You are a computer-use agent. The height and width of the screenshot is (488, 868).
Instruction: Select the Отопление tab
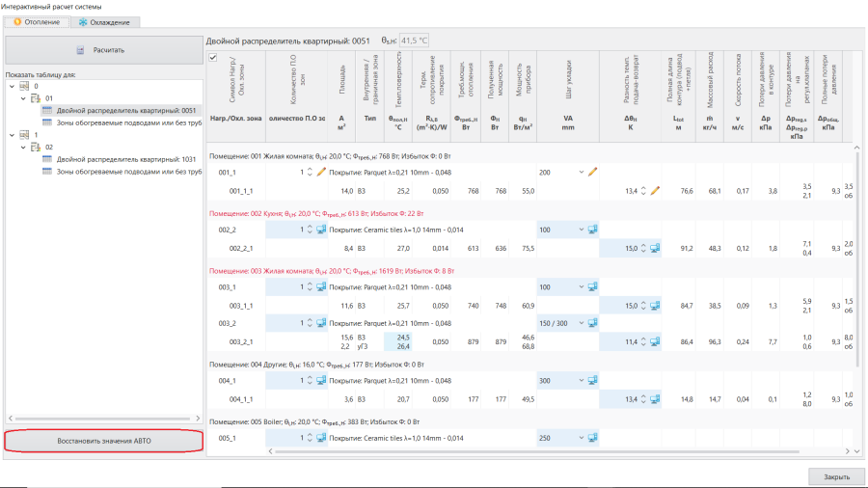(37, 22)
